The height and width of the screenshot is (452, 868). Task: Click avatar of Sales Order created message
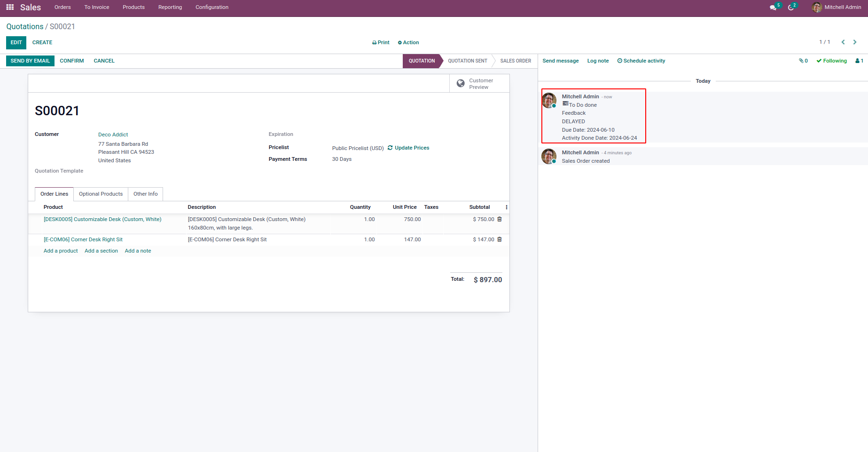[x=549, y=157]
